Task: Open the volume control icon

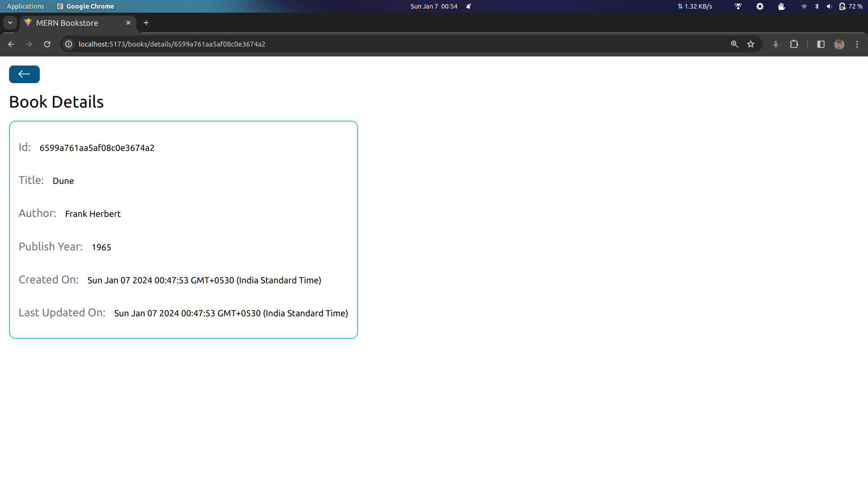Action: tap(829, 6)
